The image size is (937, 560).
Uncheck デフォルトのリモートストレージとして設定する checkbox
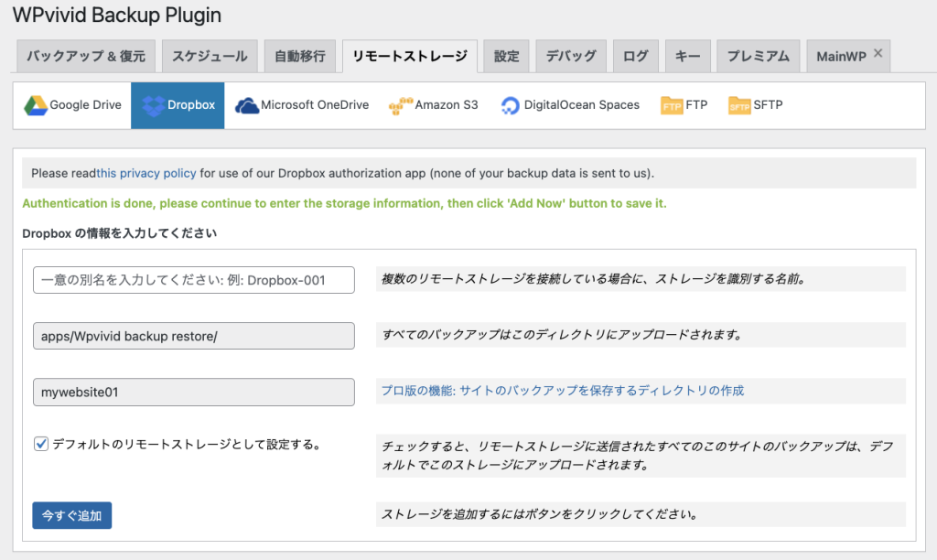(41, 445)
